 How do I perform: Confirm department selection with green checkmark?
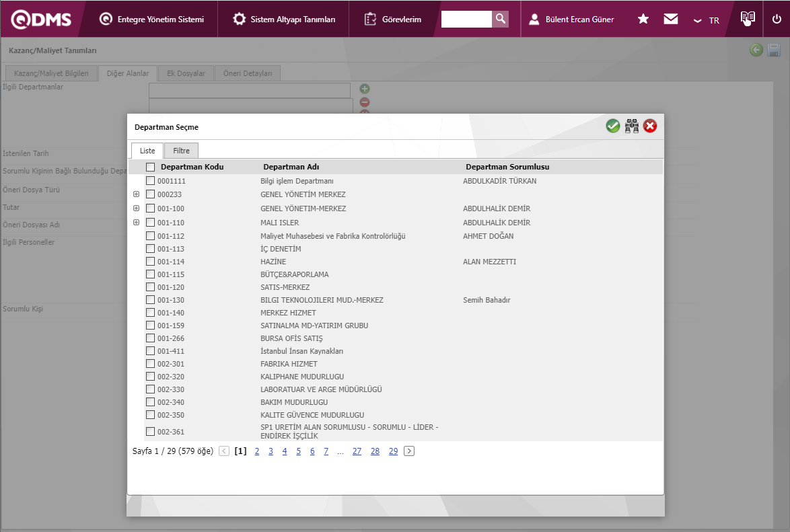coord(612,126)
